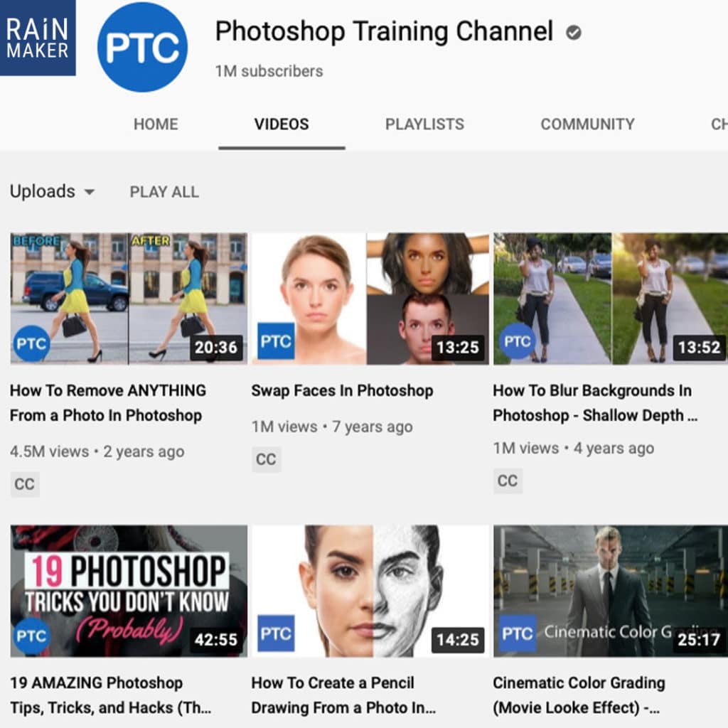This screenshot has height=728, width=728.
Task: Click CC badge under Remove ANYTHING video
Action: [24, 484]
